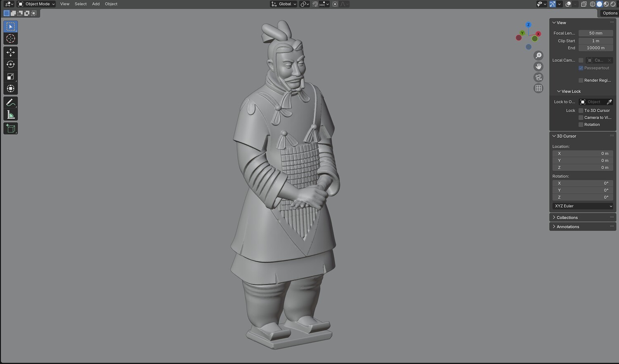The width and height of the screenshot is (619, 364).
Task: Switch to wireframe viewport shading
Action: 593,4
